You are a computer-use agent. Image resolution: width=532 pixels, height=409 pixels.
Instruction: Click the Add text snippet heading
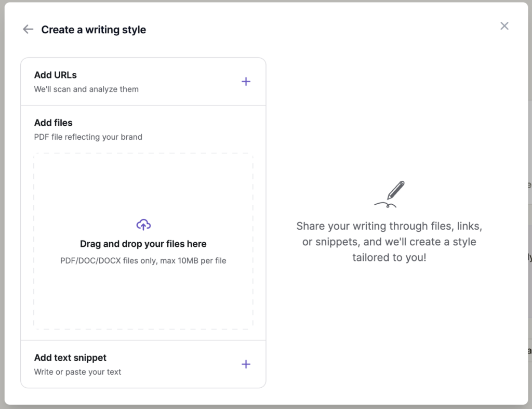coord(70,358)
